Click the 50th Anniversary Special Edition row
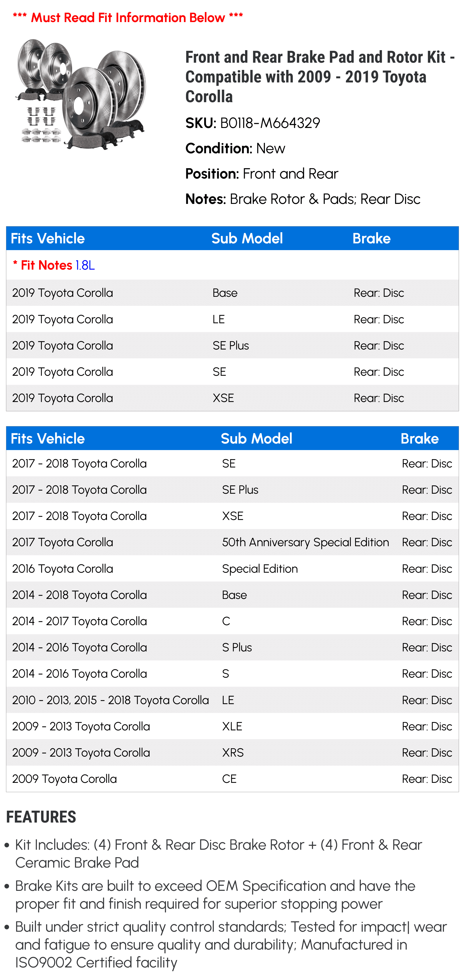 click(x=232, y=542)
